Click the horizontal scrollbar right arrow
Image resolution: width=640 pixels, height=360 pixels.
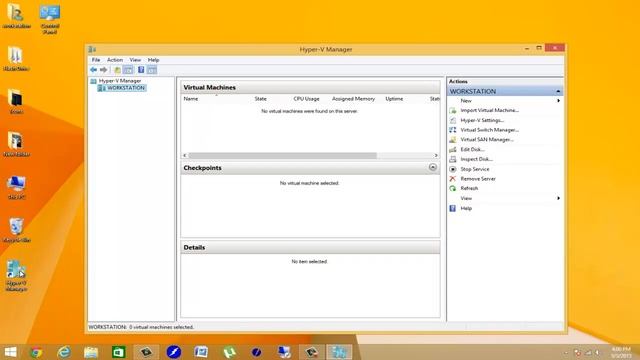[436, 156]
